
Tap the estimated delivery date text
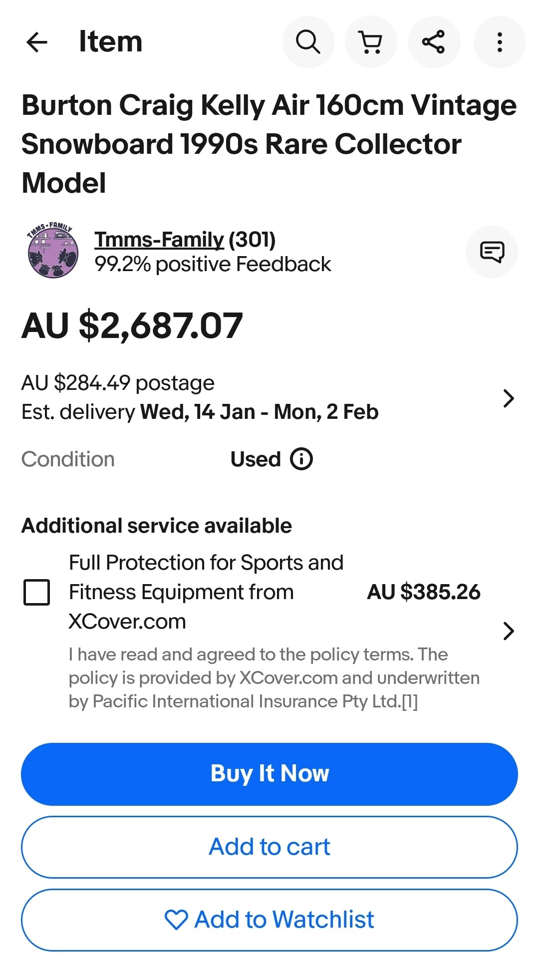click(200, 412)
